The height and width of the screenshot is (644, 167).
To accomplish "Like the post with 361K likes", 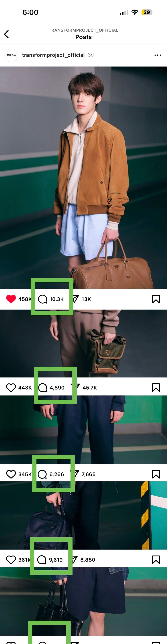I will [x=11, y=560].
